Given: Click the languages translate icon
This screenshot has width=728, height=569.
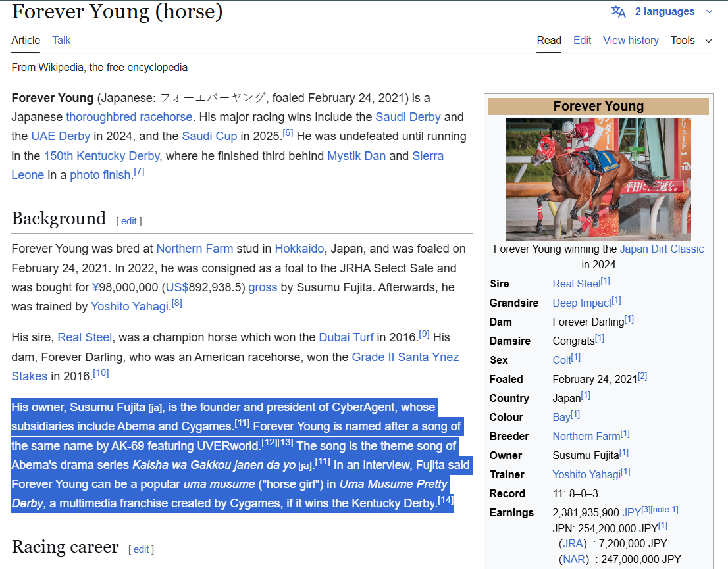Looking at the screenshot, I should [618, 12].
